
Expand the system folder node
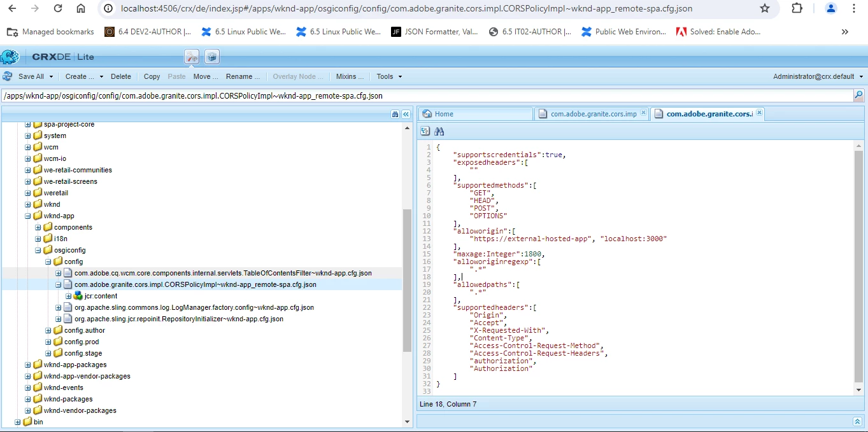coord(28,136)
